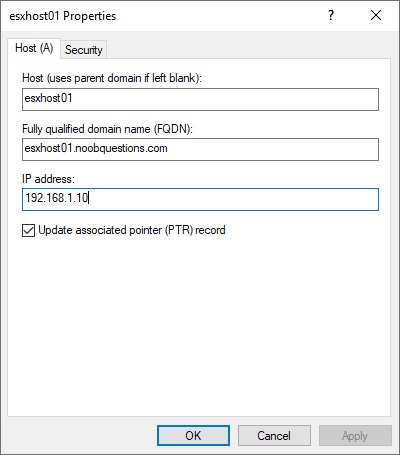Viewport: 400px width, 455px height.
Task: Focus the IP address field containing 192.168.1.10
Action: [200, 199]
